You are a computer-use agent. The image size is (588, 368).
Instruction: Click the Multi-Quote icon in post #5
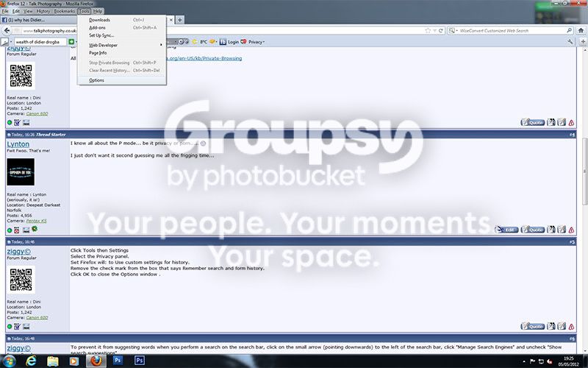[x=551, y=326]
